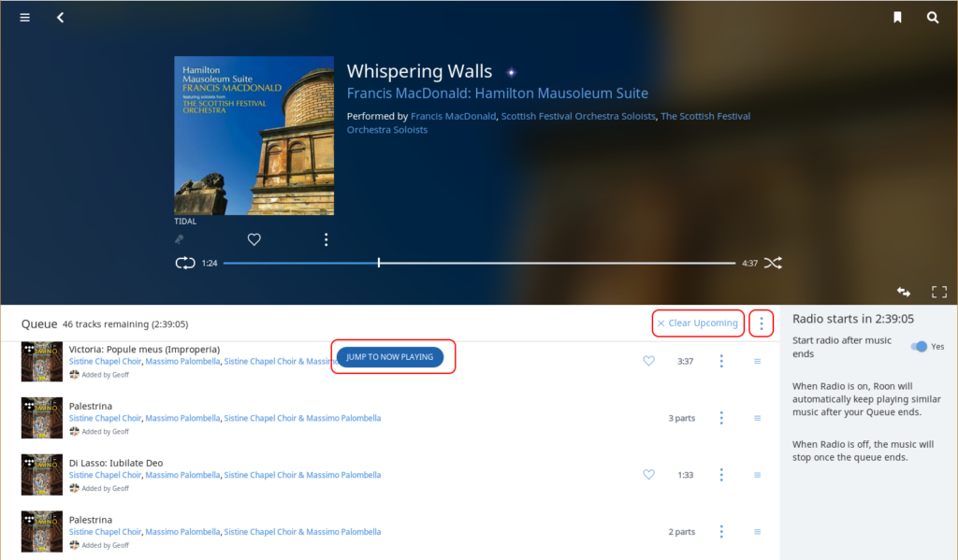Click thumbnail of Palestrina 2 parts entry
Image resolution: width=958 pixels, height=560 pixels.
41,531
